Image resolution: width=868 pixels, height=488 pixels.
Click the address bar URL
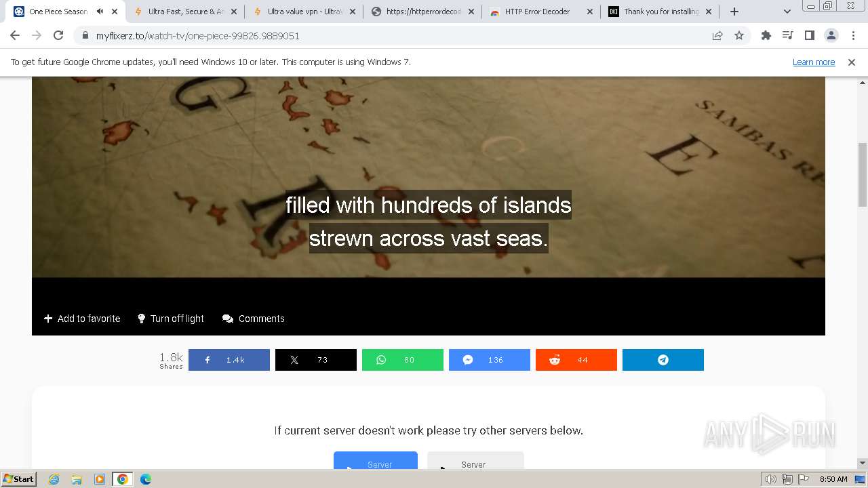(197, 36)
